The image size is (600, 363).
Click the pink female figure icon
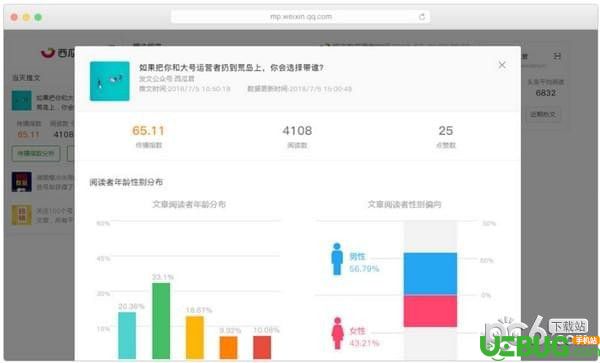[x=337, y=333]
